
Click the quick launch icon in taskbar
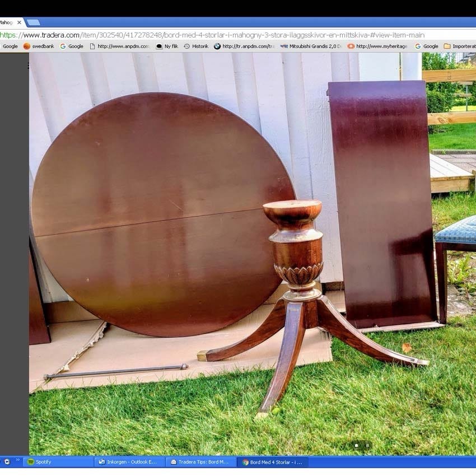[x=7, y=462]
